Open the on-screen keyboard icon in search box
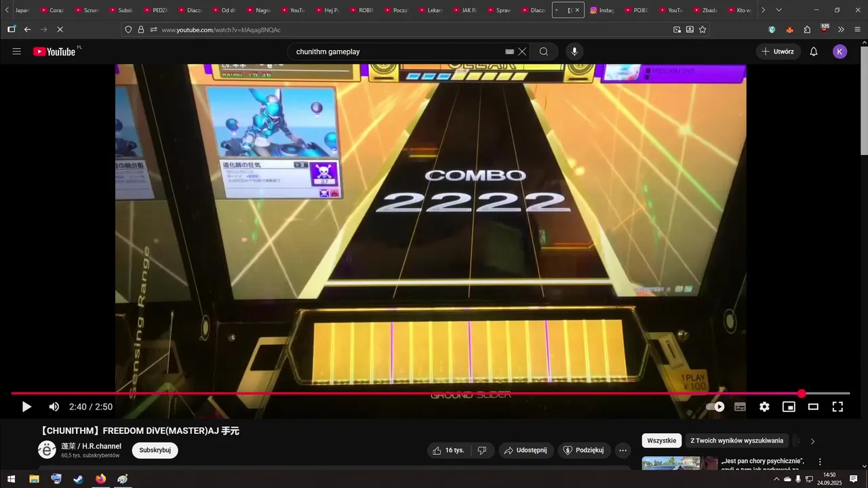 tap(510, 52)
